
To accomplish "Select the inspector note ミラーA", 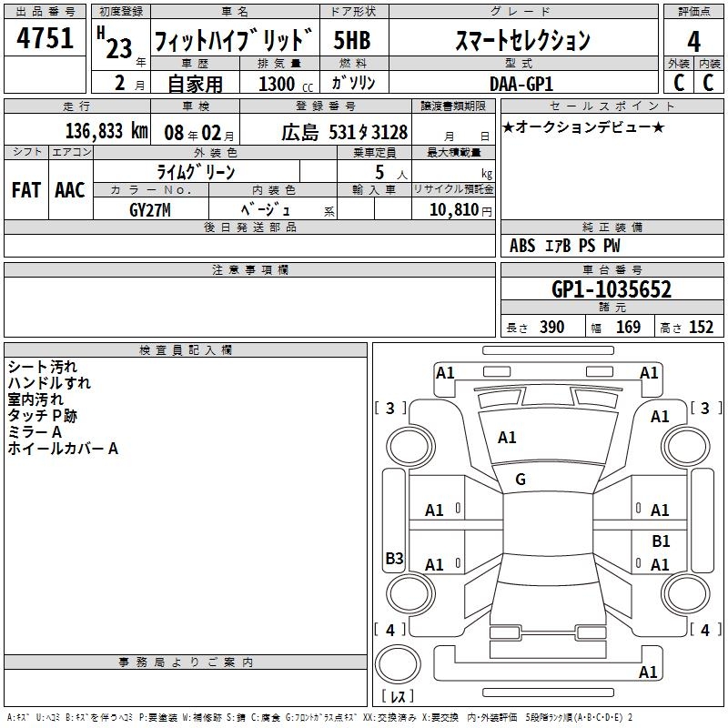I will pyautogui.click(x=35, y=431).
